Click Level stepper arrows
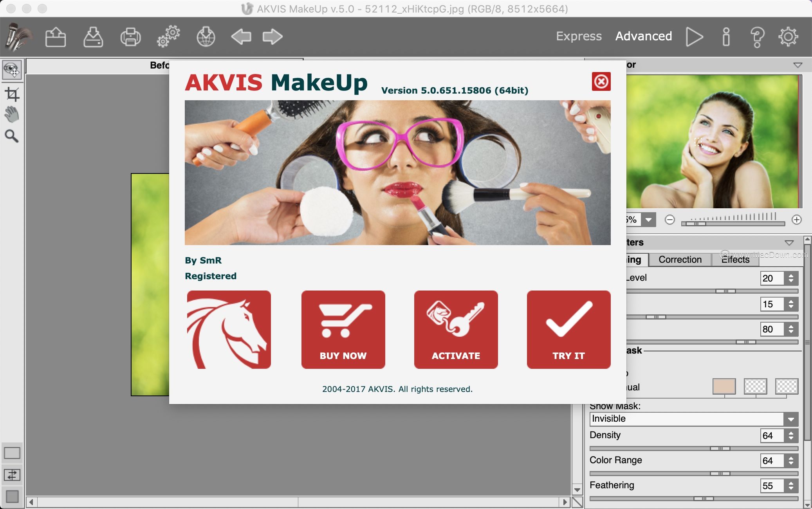 (x=791, y=278)
